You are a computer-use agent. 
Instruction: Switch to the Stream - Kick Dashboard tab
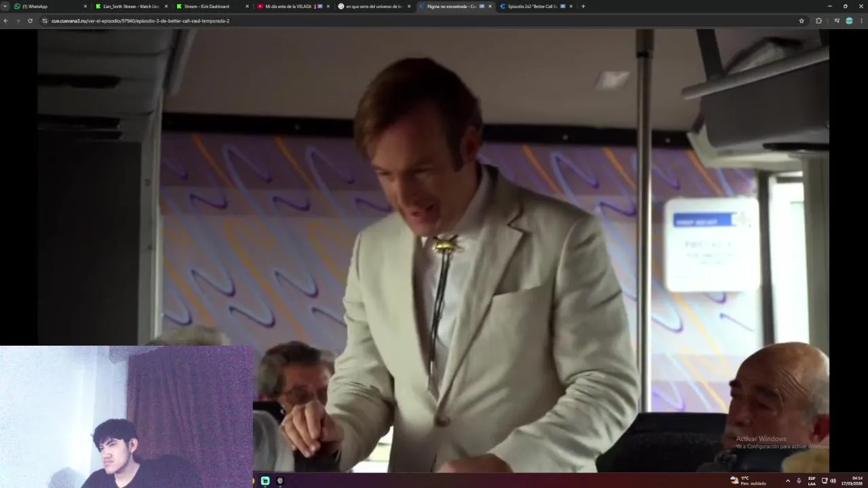pos(212,6)
